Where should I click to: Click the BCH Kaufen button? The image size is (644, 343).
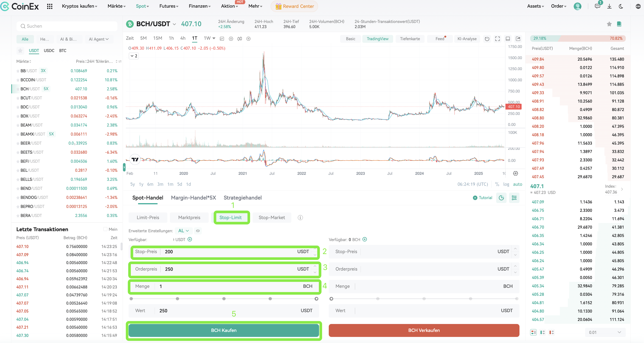(224, 330)
